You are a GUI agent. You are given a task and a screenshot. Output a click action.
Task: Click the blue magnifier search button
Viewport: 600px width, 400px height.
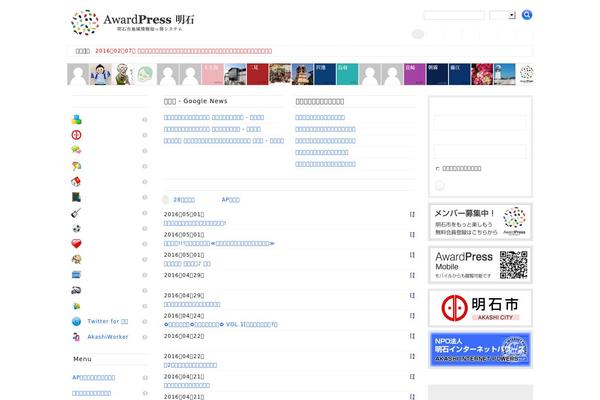527,15
